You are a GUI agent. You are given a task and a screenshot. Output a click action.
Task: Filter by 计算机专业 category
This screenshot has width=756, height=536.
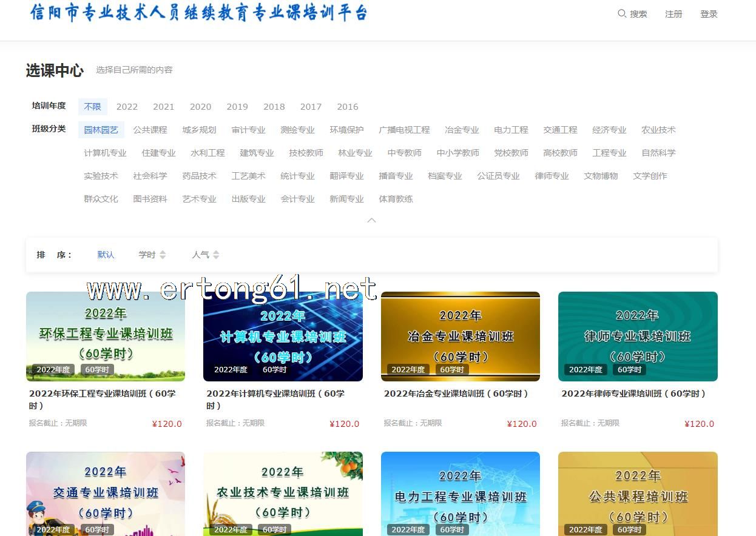coord(105,153)
